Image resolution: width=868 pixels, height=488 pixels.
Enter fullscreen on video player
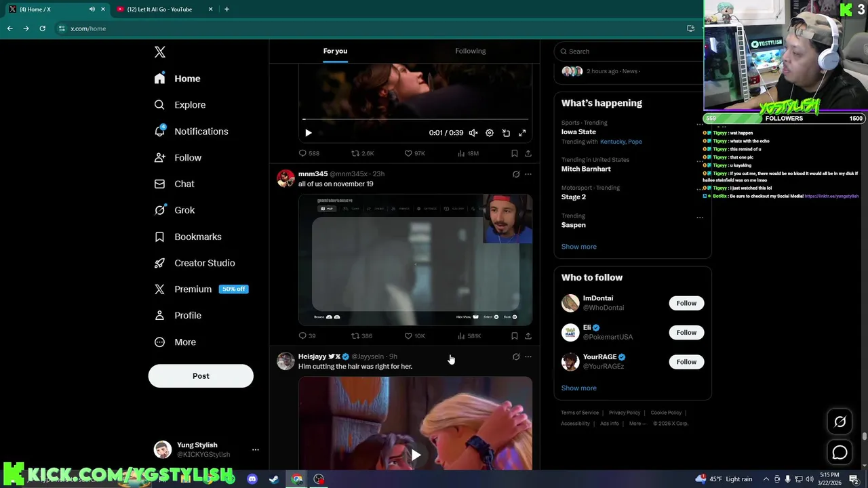(x=522, y=133)
